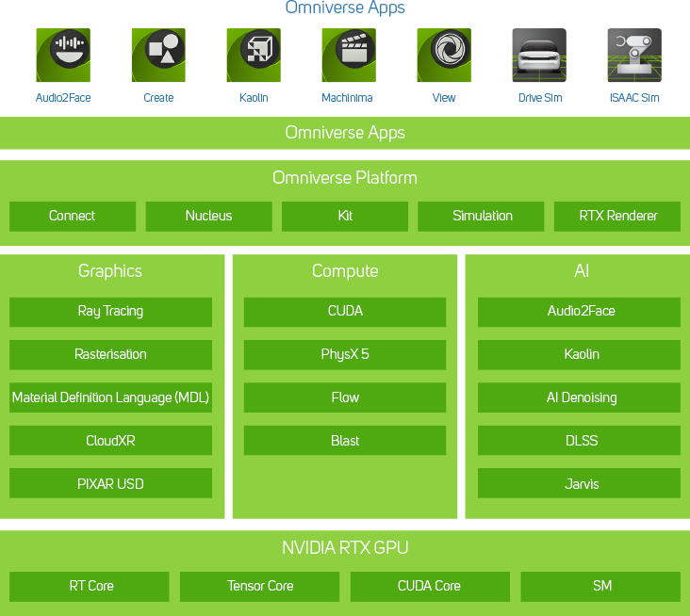Image resolution: width=690 pixels, height=616 pixels.
Task: Select the Drive Sim car icon
Action: tap(539, 55)
